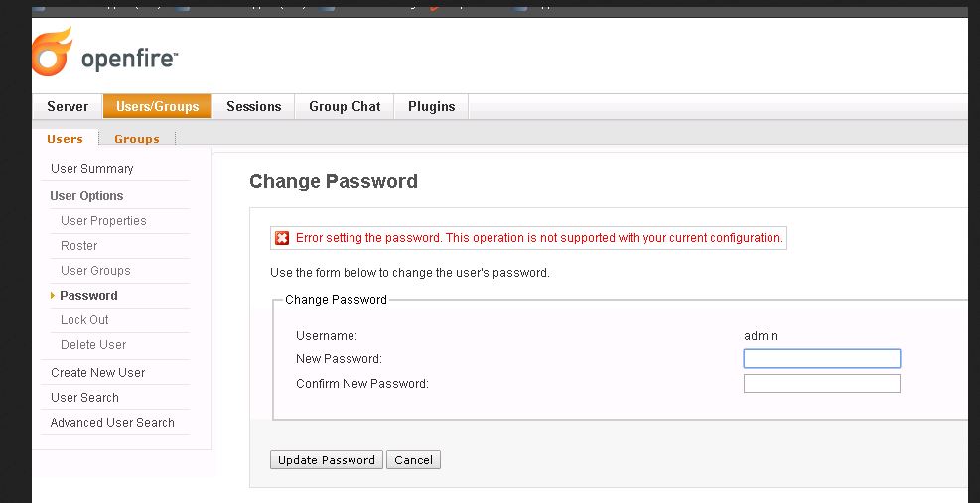Click the Cancel button
Screen dimensions: 980x503
413,460
